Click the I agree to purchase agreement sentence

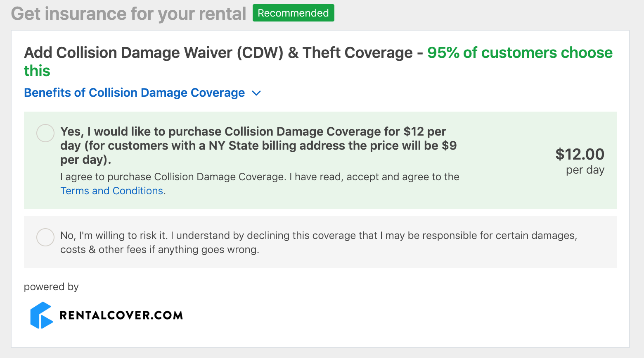click(260, 184)
